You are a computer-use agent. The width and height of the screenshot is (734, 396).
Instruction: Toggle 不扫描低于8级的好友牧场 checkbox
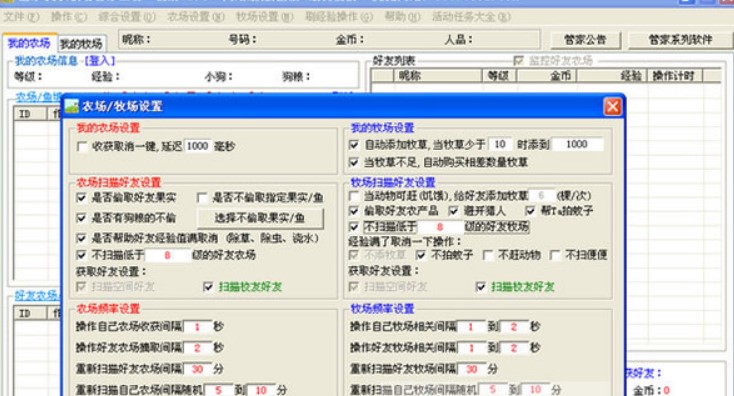pyautogui.click(x=354, y=227)
